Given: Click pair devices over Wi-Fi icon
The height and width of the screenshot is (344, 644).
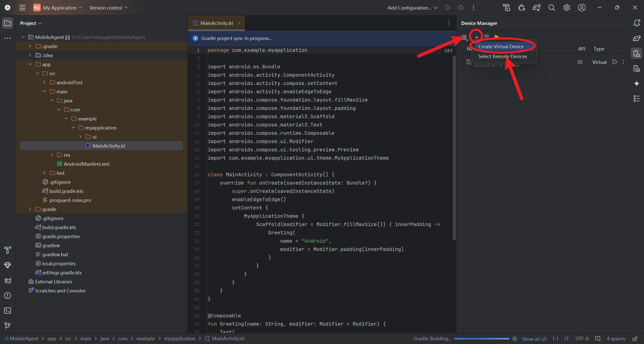Looking at the screenshot, I should tap(487, 37).
